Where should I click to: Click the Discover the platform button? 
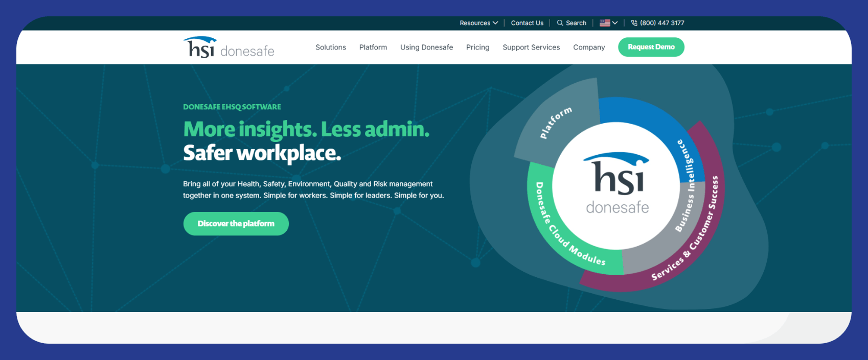tap(236, 224)
